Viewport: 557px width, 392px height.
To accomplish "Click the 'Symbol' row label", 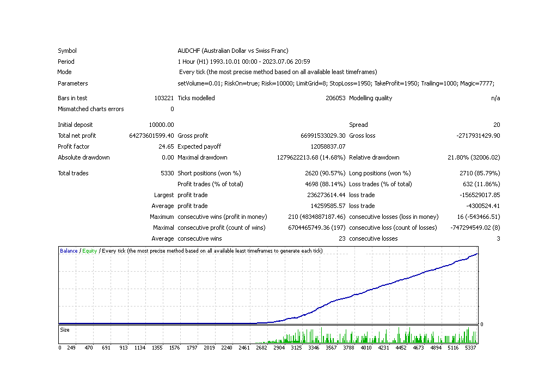I will tap(67, 51).
